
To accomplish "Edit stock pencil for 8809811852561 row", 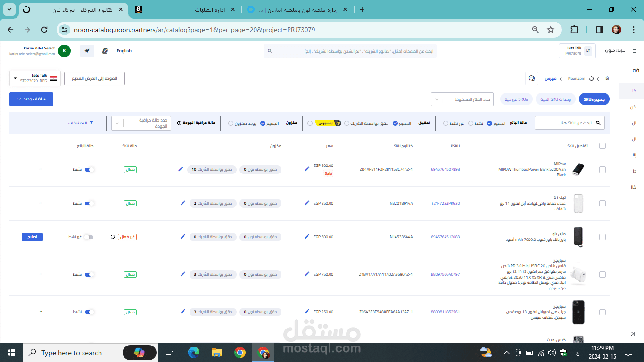I will click(x=183, y=312).
